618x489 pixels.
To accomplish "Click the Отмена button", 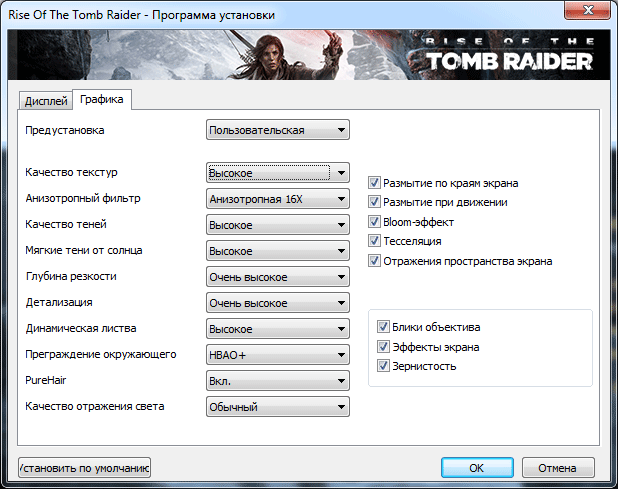I will pyautogui.click(x=558, y=468).
